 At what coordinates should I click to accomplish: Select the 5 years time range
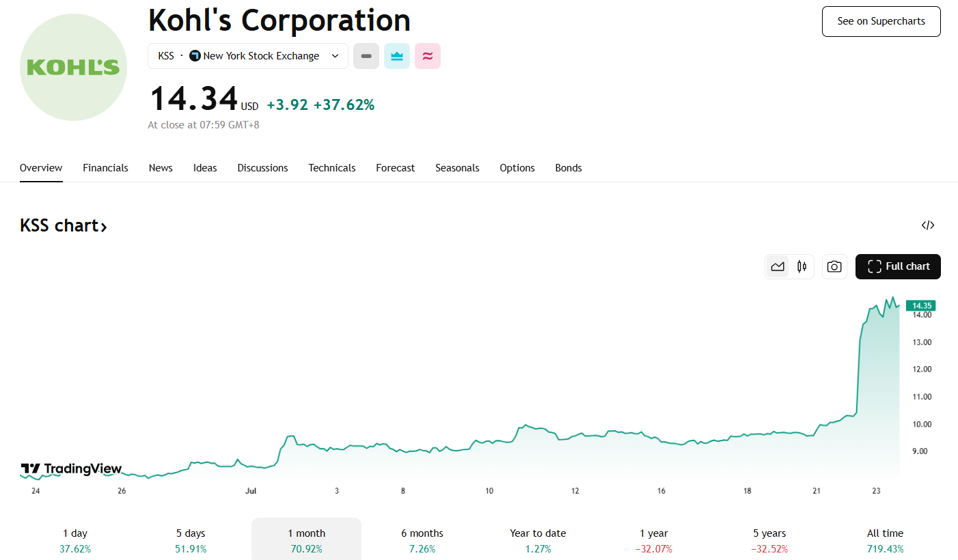pos(769,540)
